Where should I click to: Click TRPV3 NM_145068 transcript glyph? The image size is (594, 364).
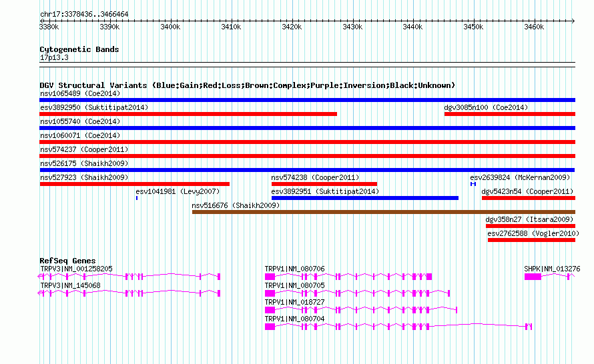(129, 293)
